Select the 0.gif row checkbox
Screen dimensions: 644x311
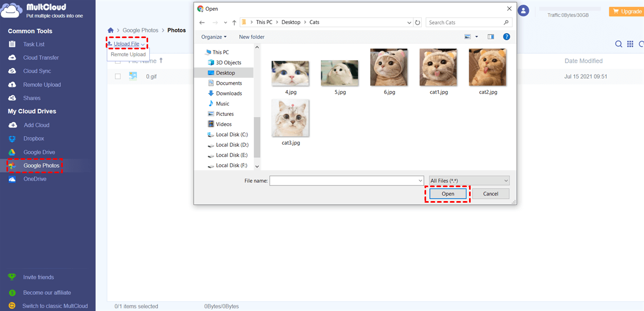pyautogui.click(x=118, y=77)
